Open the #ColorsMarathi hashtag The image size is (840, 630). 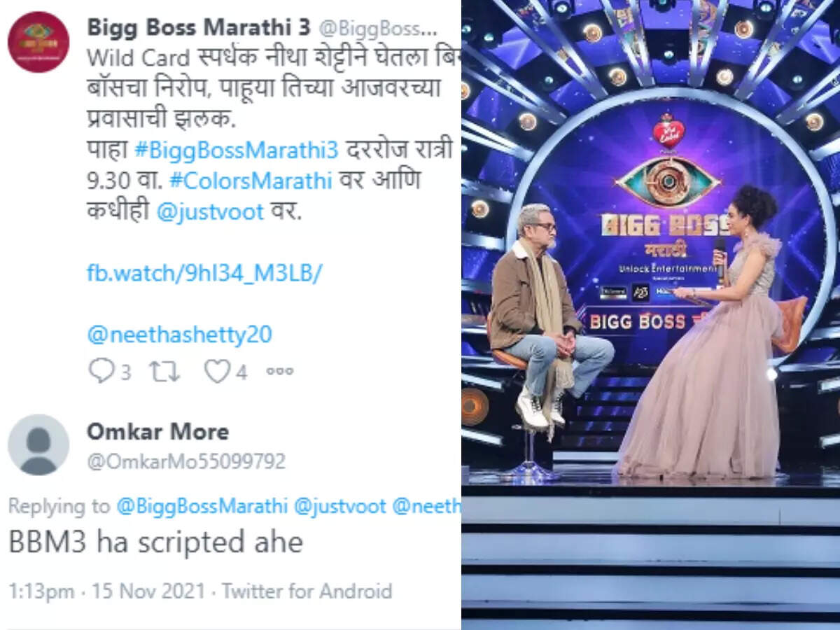tap(250, 181)
